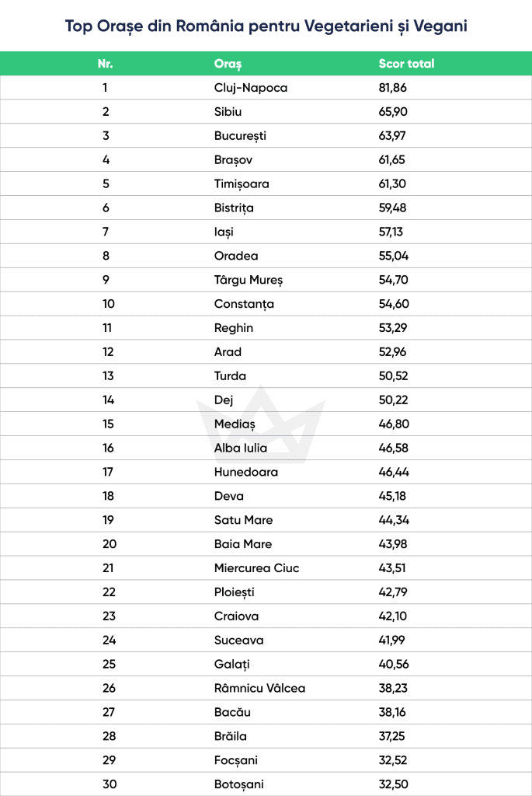Viewport: 532px width, 796px height.
Task: Click the Constanța city cell
Action: pos(244,304)
